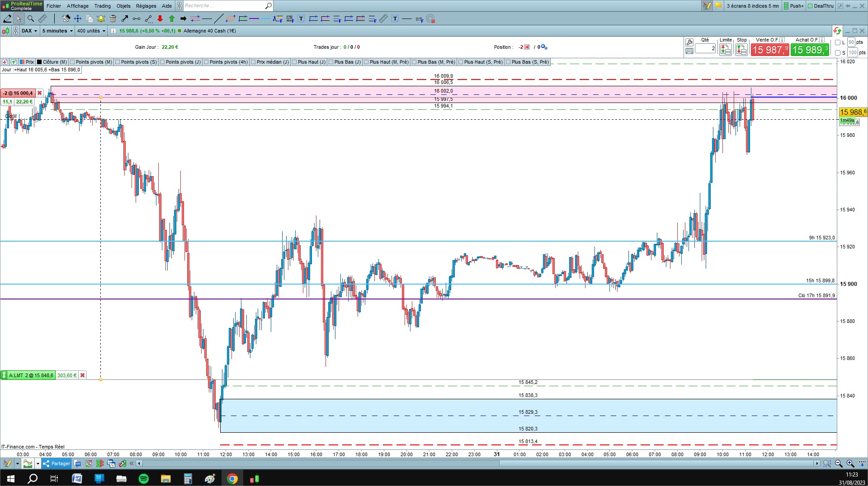This screenshot has width=868, height=486.
Task: Open the DAX instrument dropdown
Action: coord(29,31)
